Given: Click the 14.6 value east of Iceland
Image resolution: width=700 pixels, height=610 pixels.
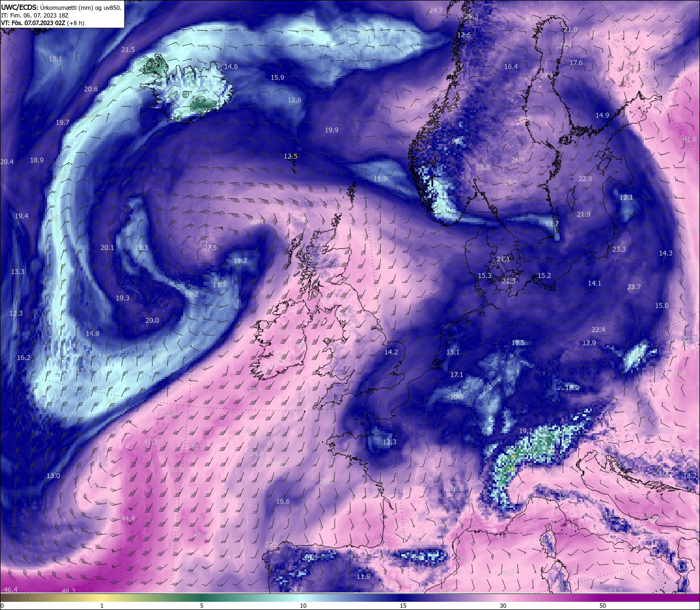Looking at the screenshot, I should (x=231, y=67).
